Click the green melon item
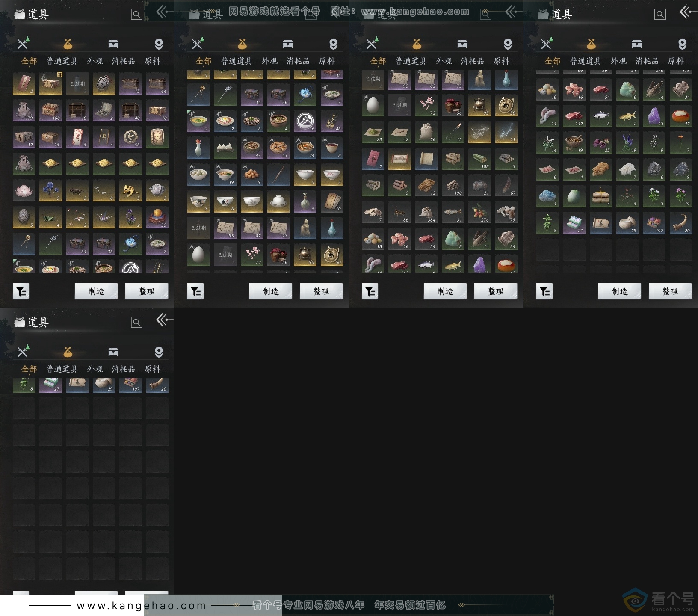 point(574,196)
